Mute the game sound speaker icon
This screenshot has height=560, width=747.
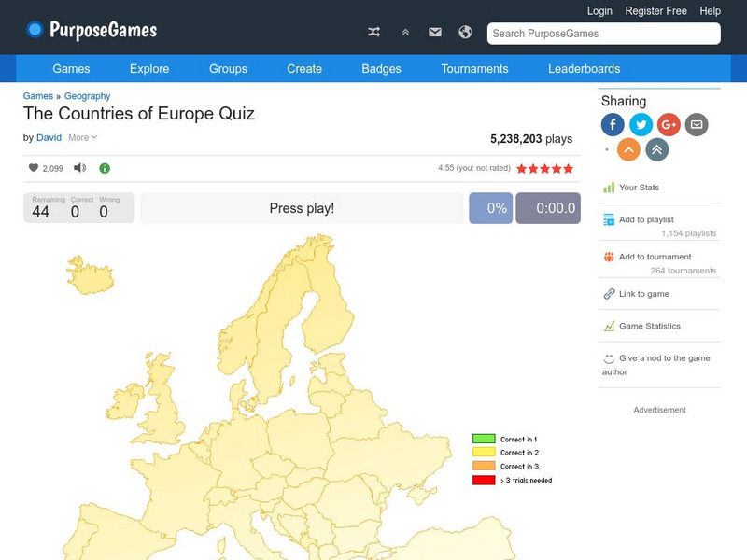tap(80, 168)
